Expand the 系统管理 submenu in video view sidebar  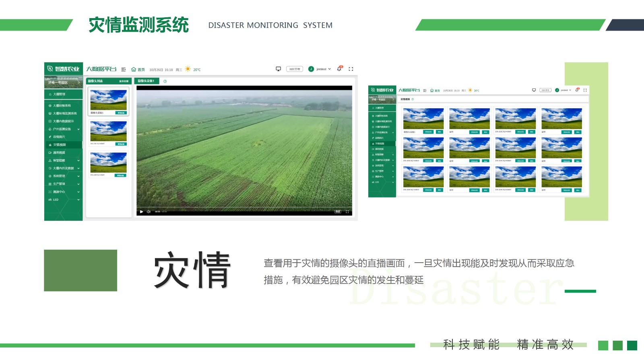click(x=78, y=176)
